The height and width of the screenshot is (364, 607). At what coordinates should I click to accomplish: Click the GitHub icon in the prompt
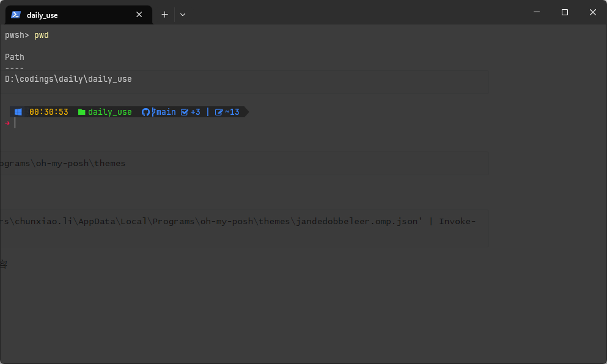click(145, 112)
